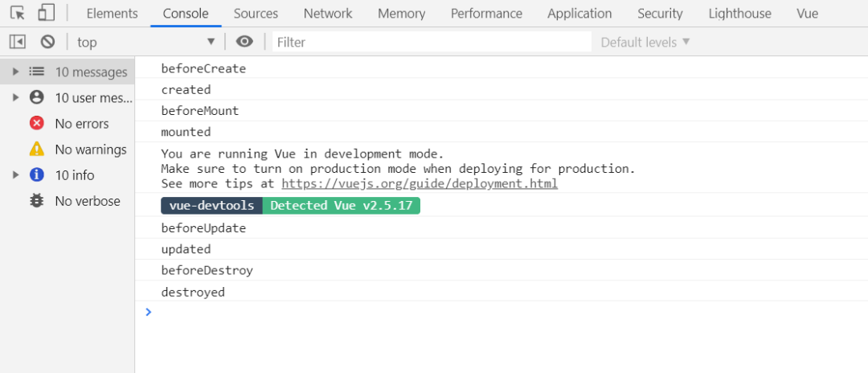This screenshot has width=868, height=373.
Task: Select the Console tab
Action: (186, 14)
